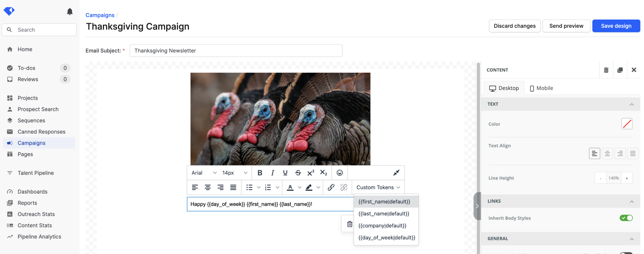This screenshot has width=644, height=254.
Task: Insert a hyperlink
Action: [331, 187]
